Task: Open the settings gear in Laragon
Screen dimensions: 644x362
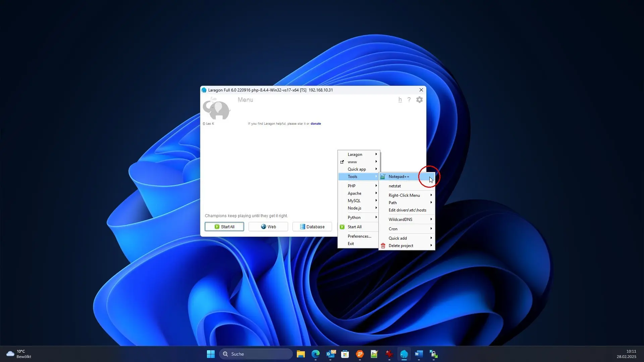Action: click(x=419, y=100)
